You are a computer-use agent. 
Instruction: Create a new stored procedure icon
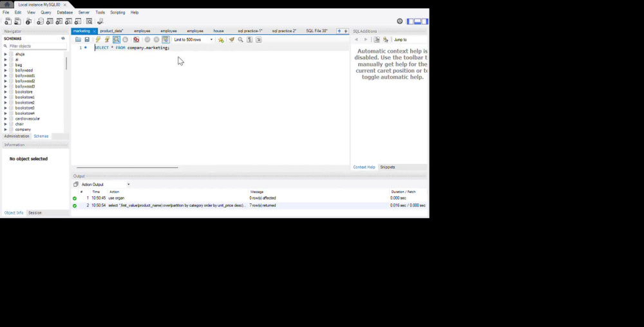point(69,21)
